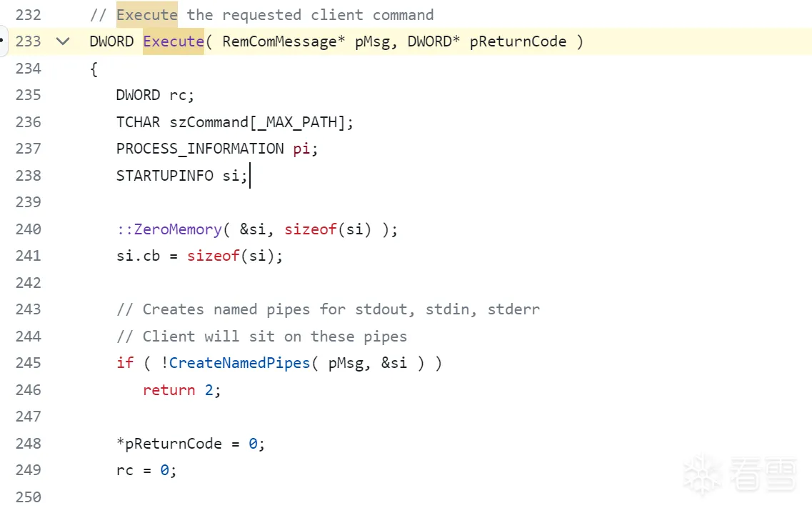Select line number 249
Screen dimensions: 812x513
click(28, 469)
